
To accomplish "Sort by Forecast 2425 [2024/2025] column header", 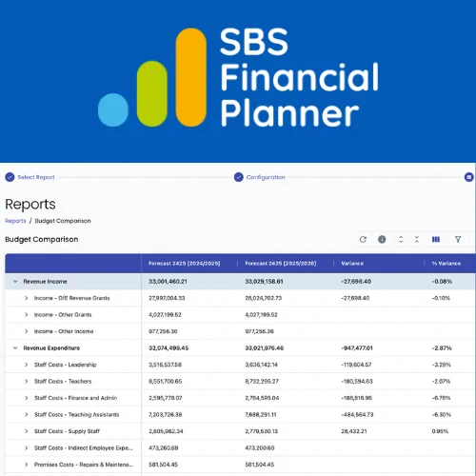I will tap(185, 264).
